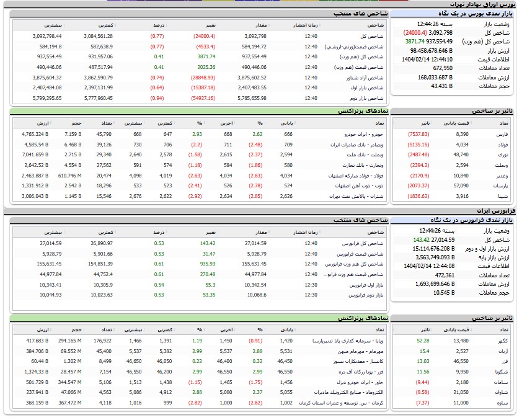Click وبصادر - بانک صادرات ایران row name
The width and height of the screenshot is (522, 420).
(357, 145)
